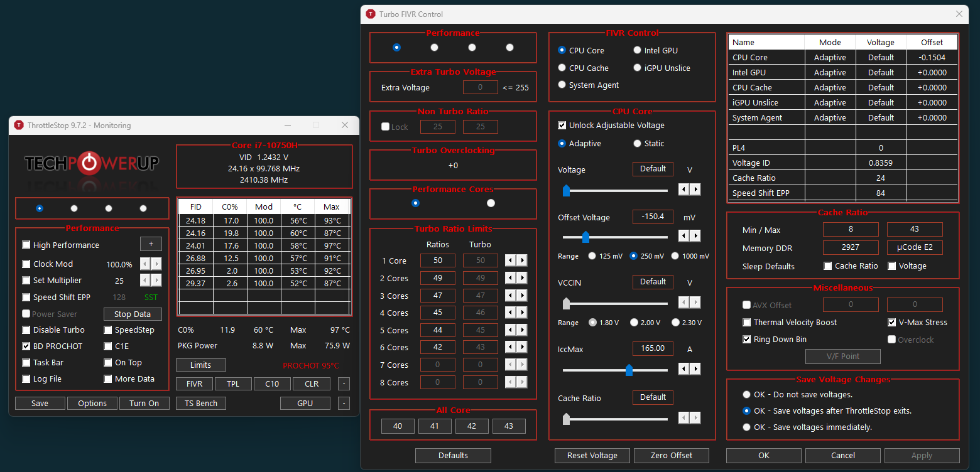
Task: Increase Set Multiplier with its right arrow
Action: coord(156,281)
